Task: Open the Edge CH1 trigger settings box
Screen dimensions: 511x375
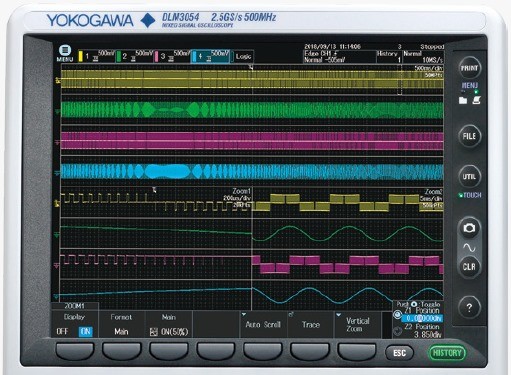Action: 339,57
